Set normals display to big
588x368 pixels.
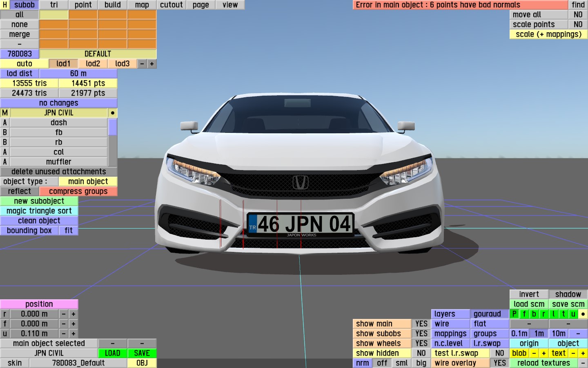point(421,363)
